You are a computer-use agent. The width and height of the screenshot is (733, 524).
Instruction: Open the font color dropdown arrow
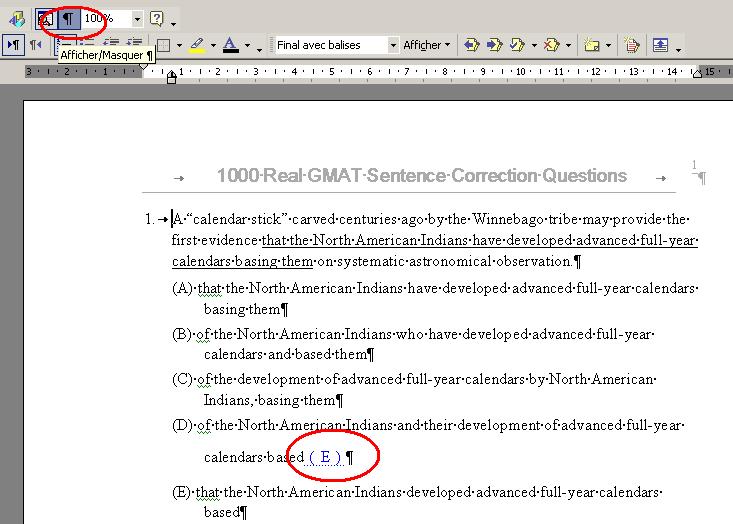tap(246, 45)
